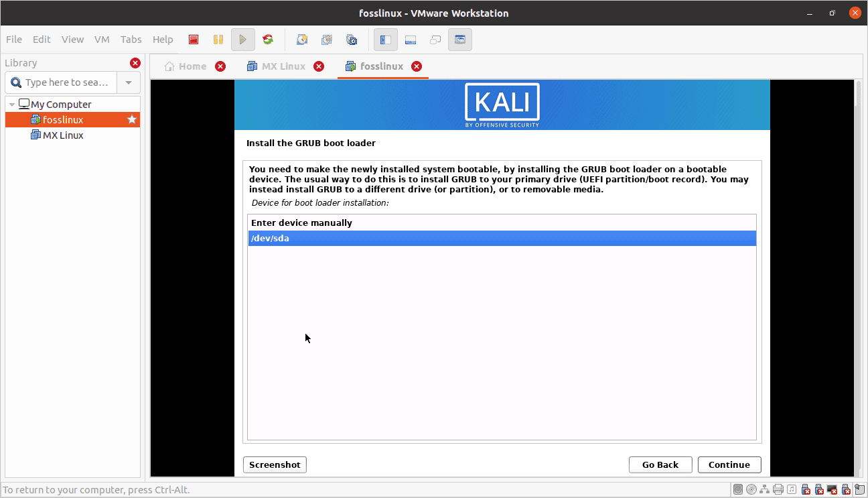This screenshot has height=498, width=868.
Task: Click the search magnifier icon in Library
Action: pyautogui.click(x=16, y=82)
